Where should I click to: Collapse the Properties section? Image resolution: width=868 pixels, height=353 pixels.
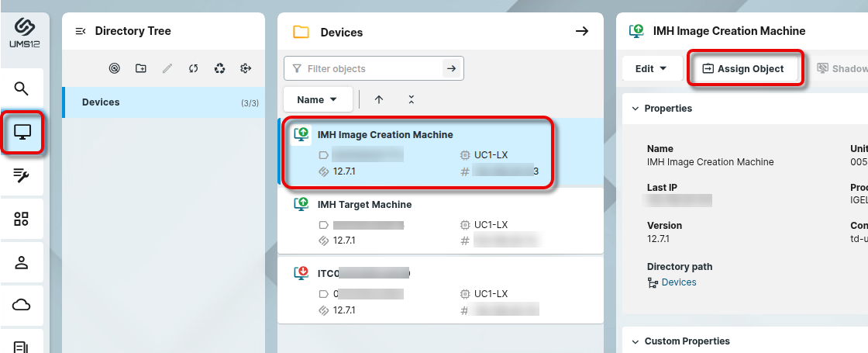click(x=635, y=109)
